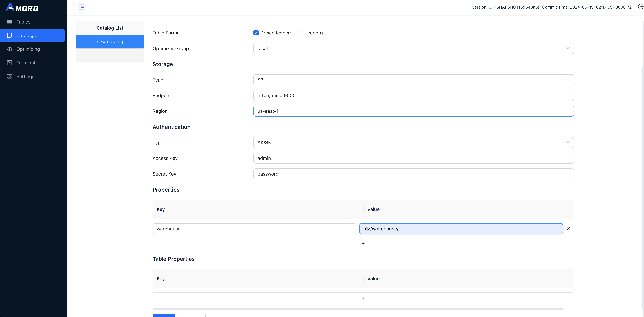The image size is (644, 317).
Task: Select new catalog in the Catalog List
Action: tap(110, 42)
